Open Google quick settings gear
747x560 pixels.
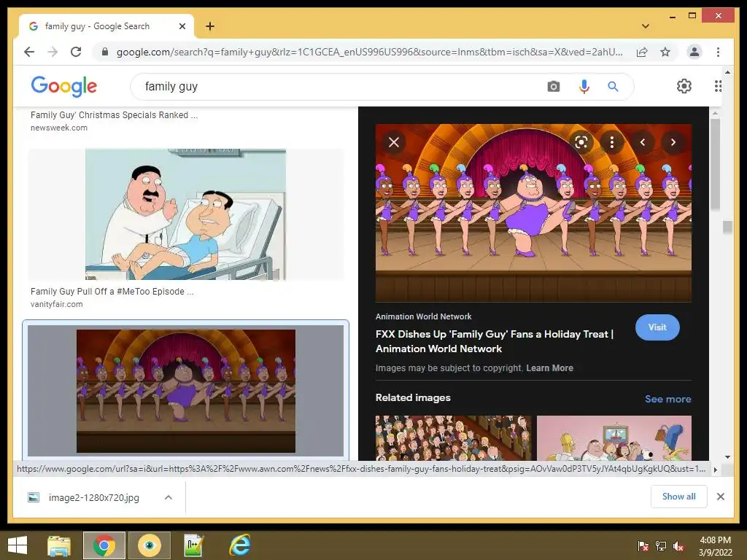[x=684, y=86]
